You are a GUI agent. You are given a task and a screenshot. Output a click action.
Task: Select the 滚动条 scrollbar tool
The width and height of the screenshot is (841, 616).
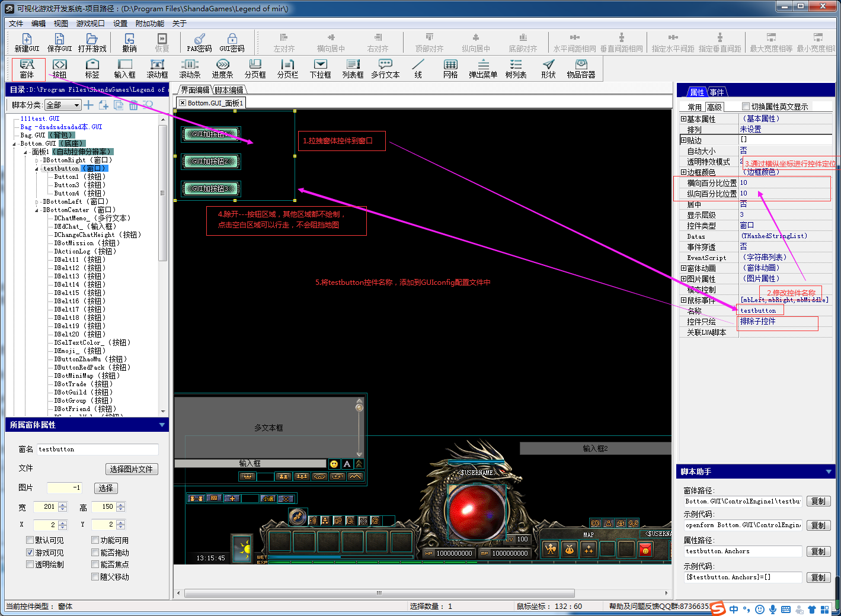pos(190,69)
